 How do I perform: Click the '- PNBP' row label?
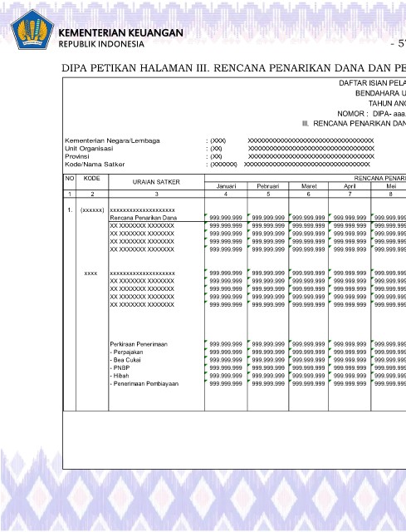click(x=120, y=367)
